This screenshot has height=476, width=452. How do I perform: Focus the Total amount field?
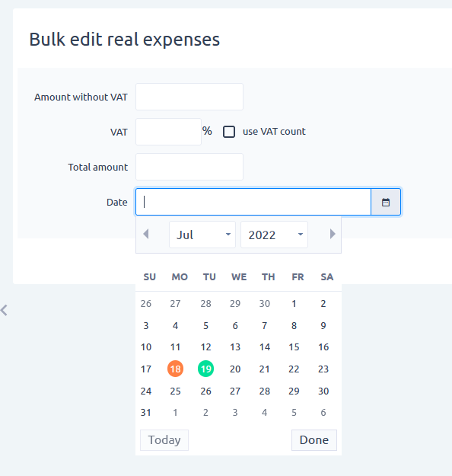189,167
